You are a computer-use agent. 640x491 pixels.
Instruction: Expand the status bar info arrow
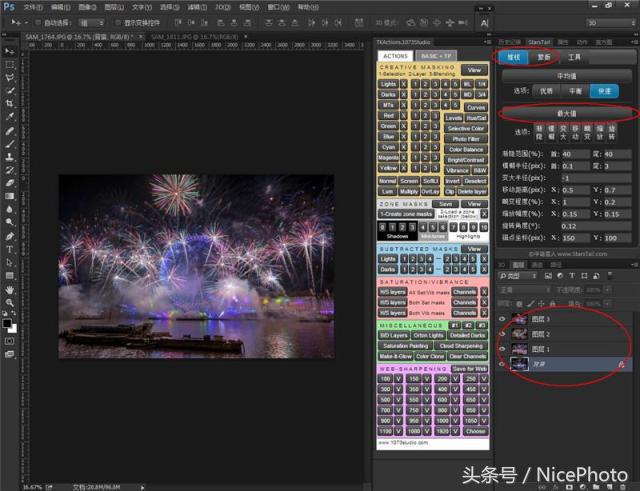point(142,487)
